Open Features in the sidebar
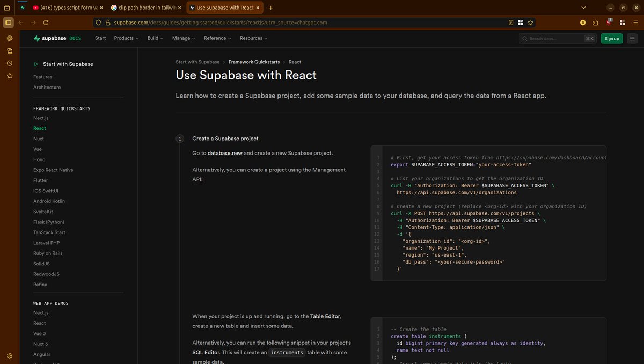Image resolution: width=644 pixels, height=364 pixels. coord(42,77)
